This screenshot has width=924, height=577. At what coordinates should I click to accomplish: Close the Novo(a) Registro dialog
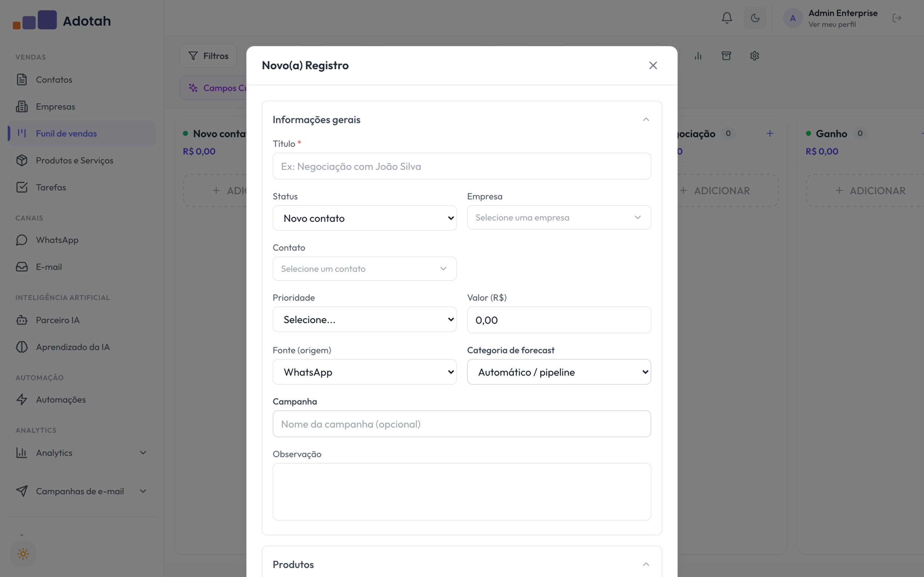(x=653, y=65)
